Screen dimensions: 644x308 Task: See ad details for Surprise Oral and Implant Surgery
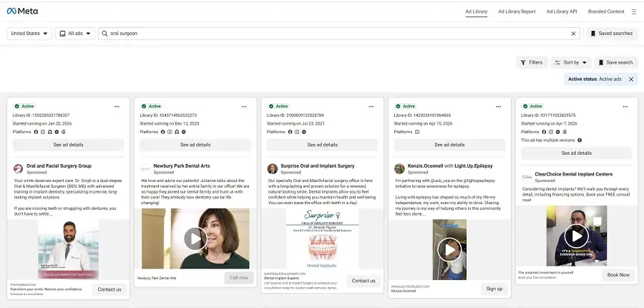coord(322,145)
